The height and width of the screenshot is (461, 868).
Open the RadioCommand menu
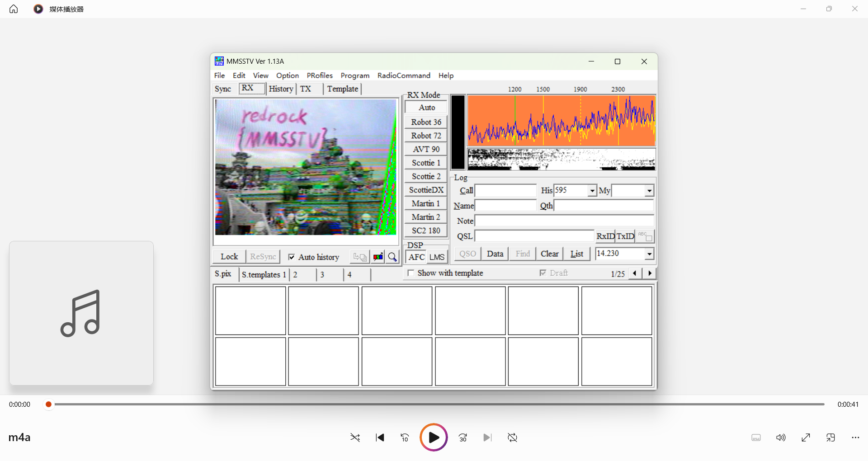point(404,75)
